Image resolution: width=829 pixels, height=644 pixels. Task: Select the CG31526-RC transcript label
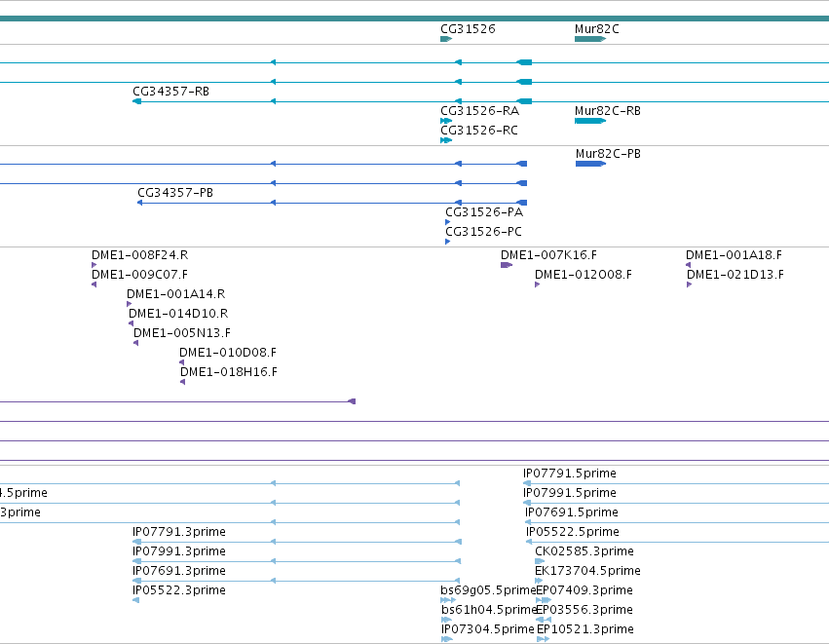pyautogui.click(x=479, y=131)
